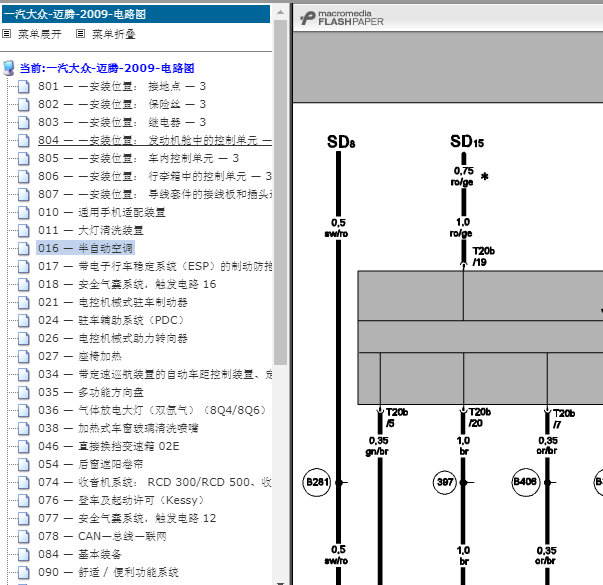
Task: Open tree item 084 基本装备
Action: pyautogui.click(x=80, y=554)
